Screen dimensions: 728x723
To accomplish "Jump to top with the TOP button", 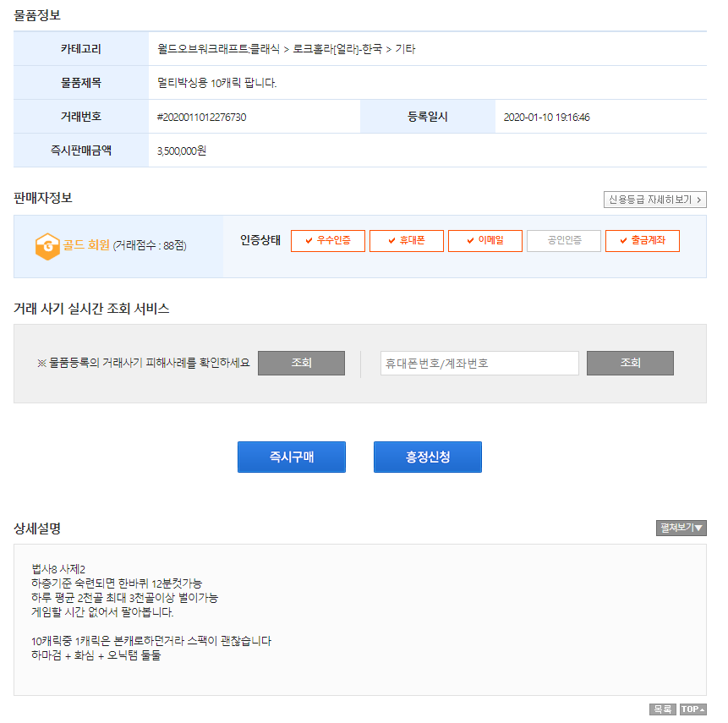I will tap(692, 709).
